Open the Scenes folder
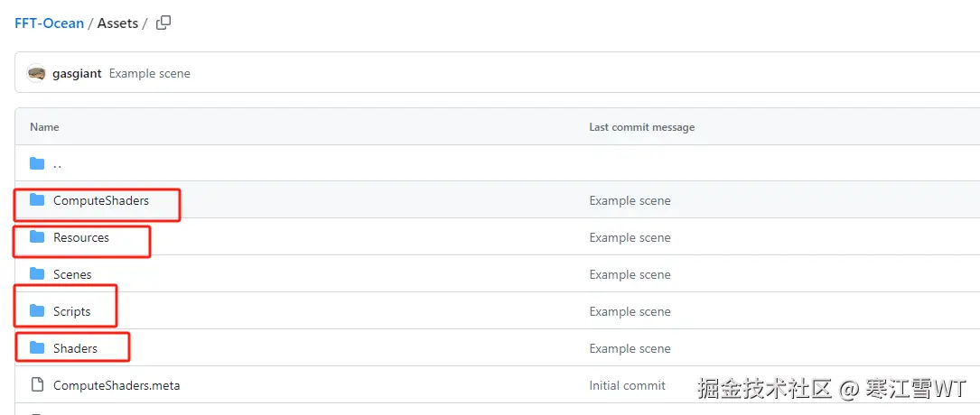 click(x=72, y=274)
